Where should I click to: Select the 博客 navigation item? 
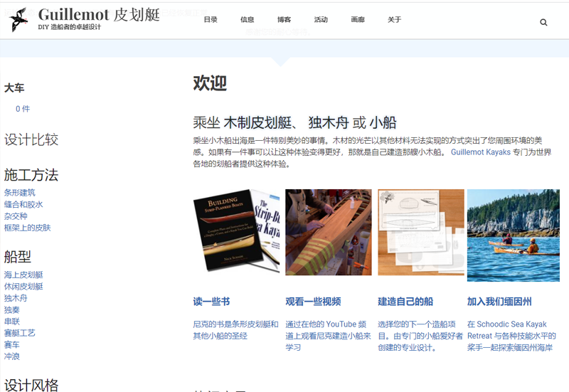[284, 20]
